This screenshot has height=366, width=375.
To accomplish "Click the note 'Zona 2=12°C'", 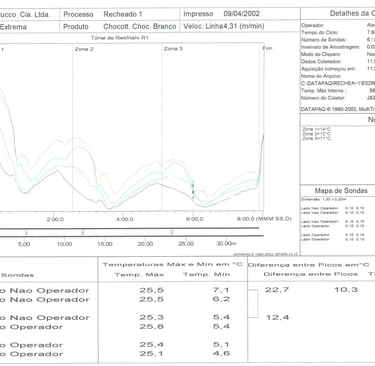I will coord(317,134).
